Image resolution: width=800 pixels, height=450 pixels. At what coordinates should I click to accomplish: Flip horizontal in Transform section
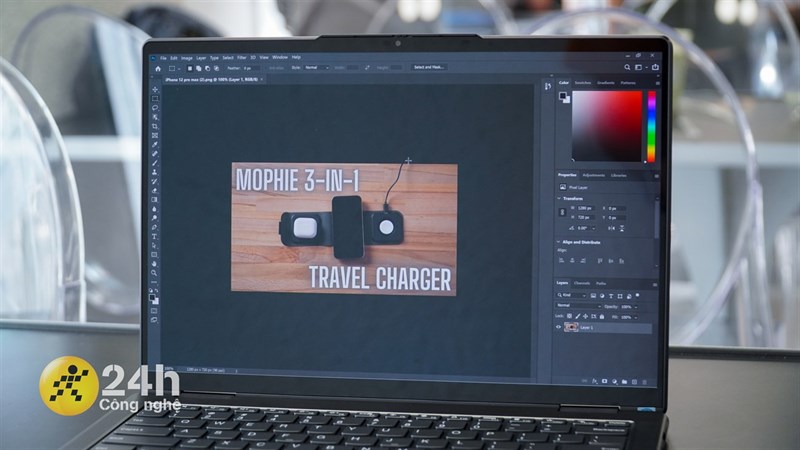click(612, 228)
